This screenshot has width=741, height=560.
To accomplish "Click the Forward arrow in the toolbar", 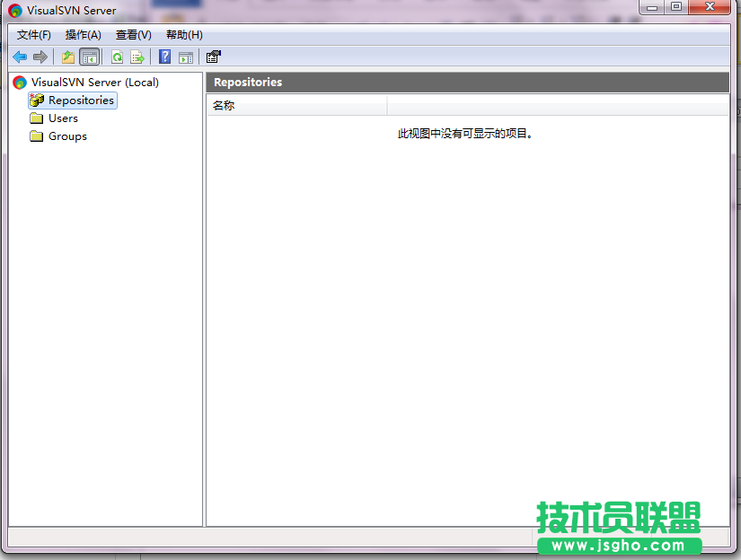I will [x=40, y=57].
